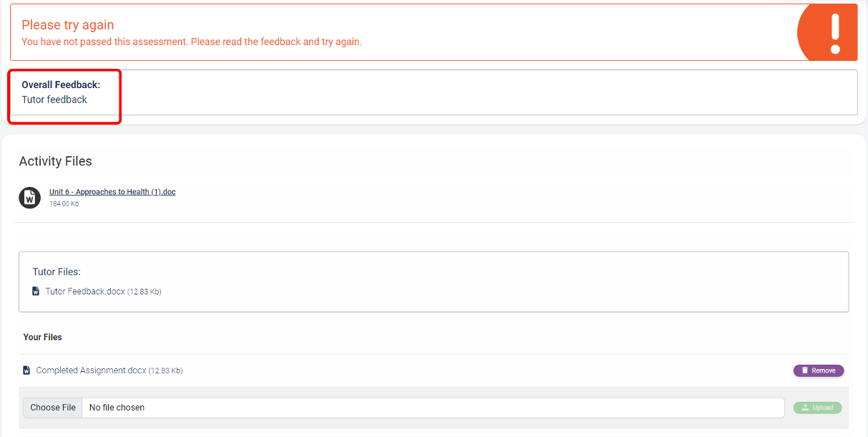Open the Completed Assignment.docx file
The height and width of the screenshot is (437, 868).
91,370
